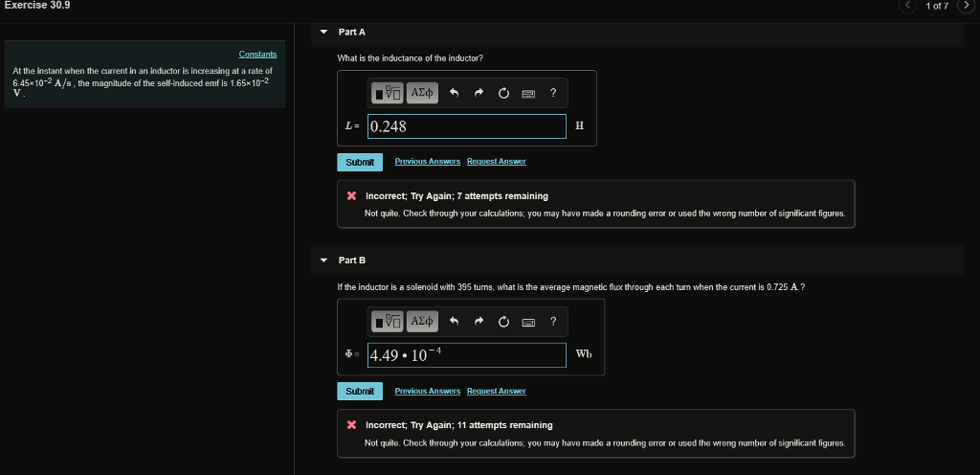Collapse the Part B section
This screenshot has width=980, height=475.
pyautogui.click(x=323, y=260)
